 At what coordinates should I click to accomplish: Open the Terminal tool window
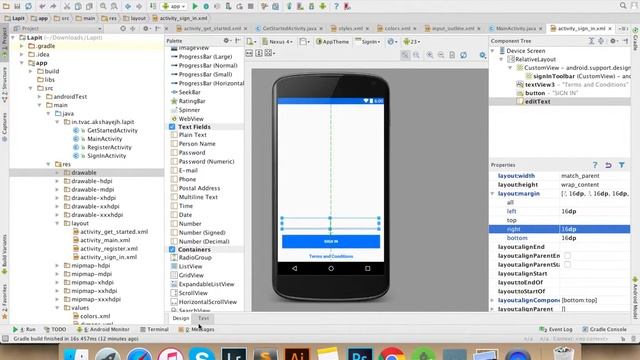pyautogui.click(x=154, y=329)
